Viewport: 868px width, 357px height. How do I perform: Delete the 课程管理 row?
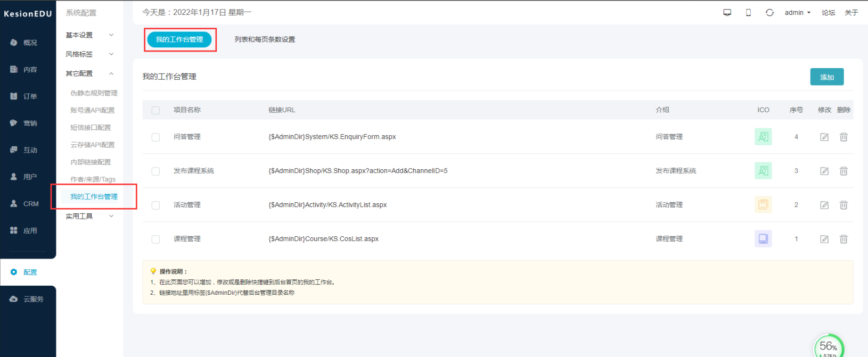pos(844,239)
